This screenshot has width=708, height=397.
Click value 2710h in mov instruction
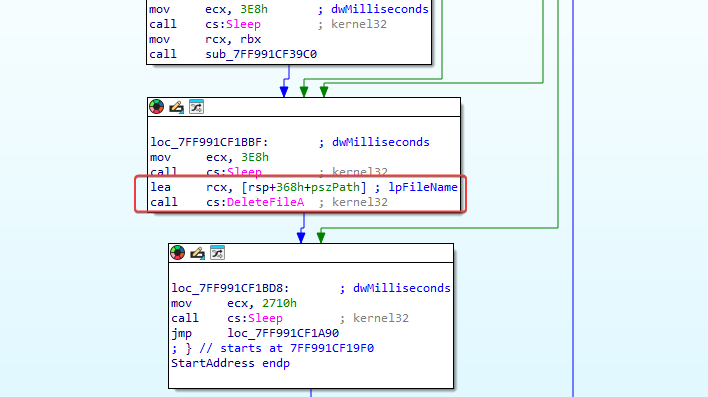[279, 303]
